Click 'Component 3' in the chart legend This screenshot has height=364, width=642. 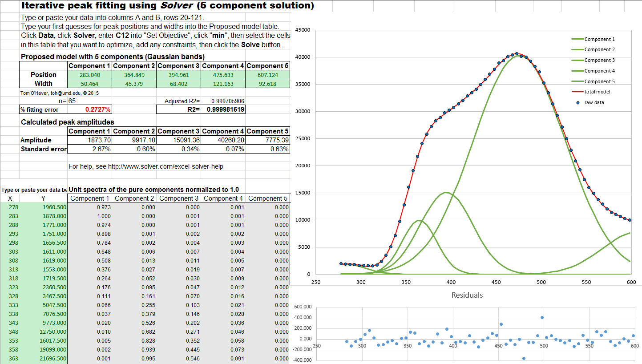click(599, 60)
